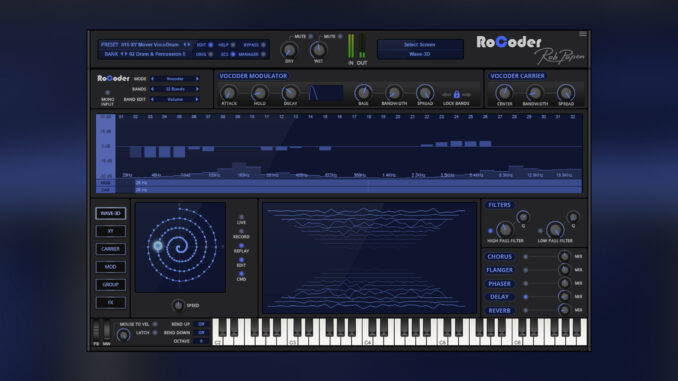Click the envelope shape display in modulator
This screenshot has height=381, width=678.
point(326,93)
